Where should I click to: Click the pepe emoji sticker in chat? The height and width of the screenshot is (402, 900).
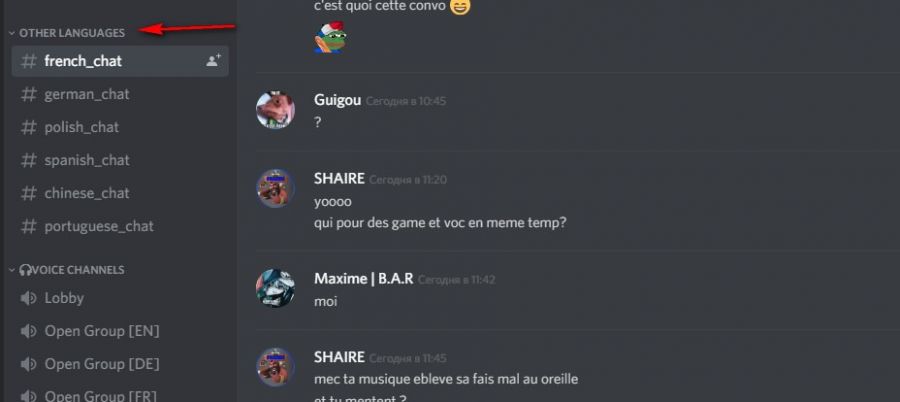[329, 38]
